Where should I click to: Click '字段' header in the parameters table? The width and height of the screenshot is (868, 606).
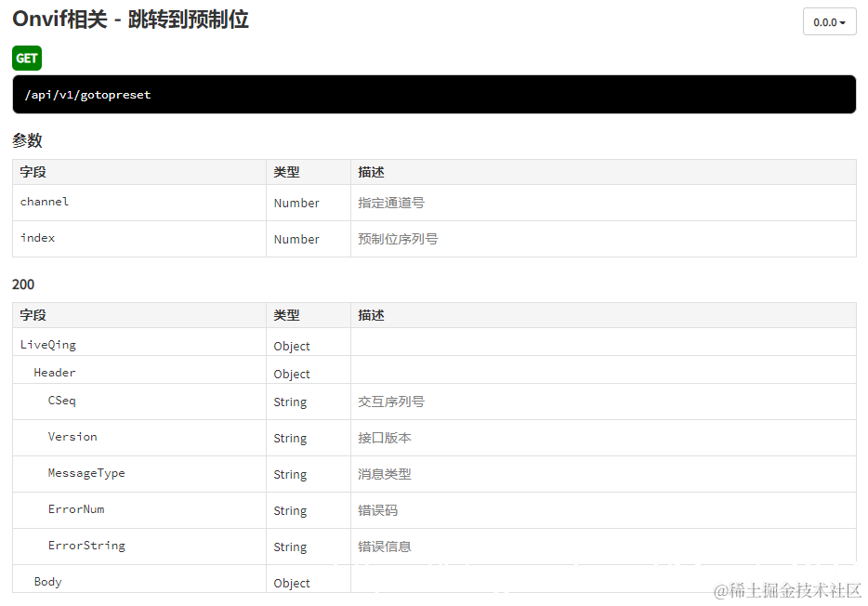(x=33, y=172)
